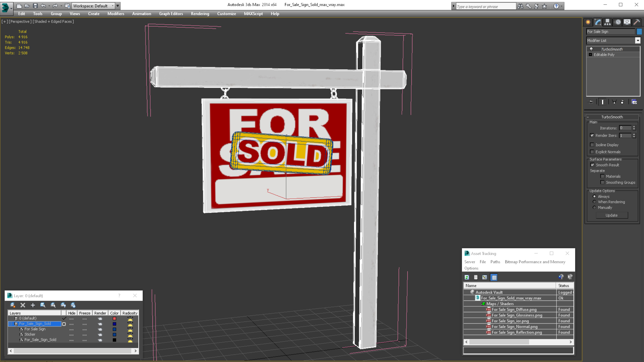Click the Pin Stack icon
The image size is (644, 362).
[591, 102]
